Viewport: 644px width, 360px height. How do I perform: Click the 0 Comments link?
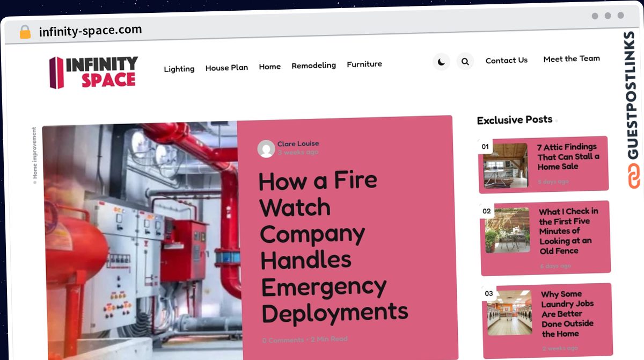click(x=283, y=340)
